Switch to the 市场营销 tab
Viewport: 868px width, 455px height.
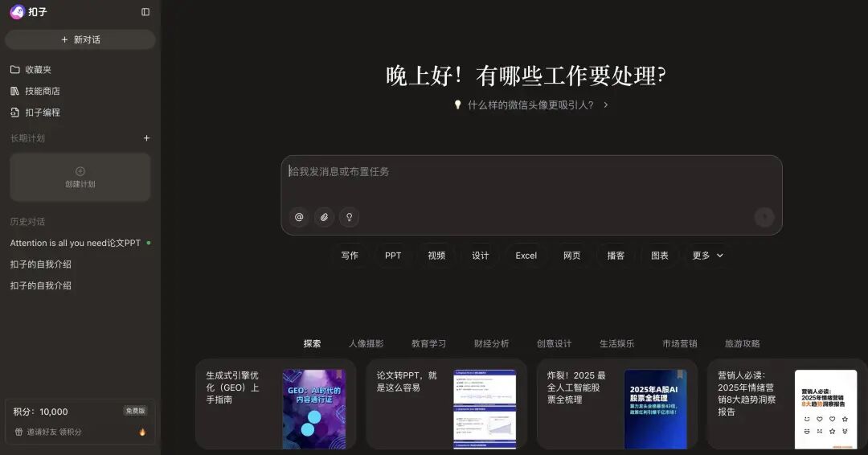[x=680, y=343]
